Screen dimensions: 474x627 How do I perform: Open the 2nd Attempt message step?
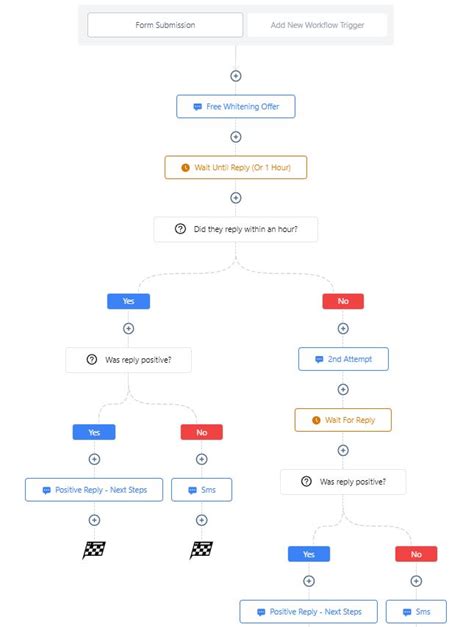click(x=343, y=359)
